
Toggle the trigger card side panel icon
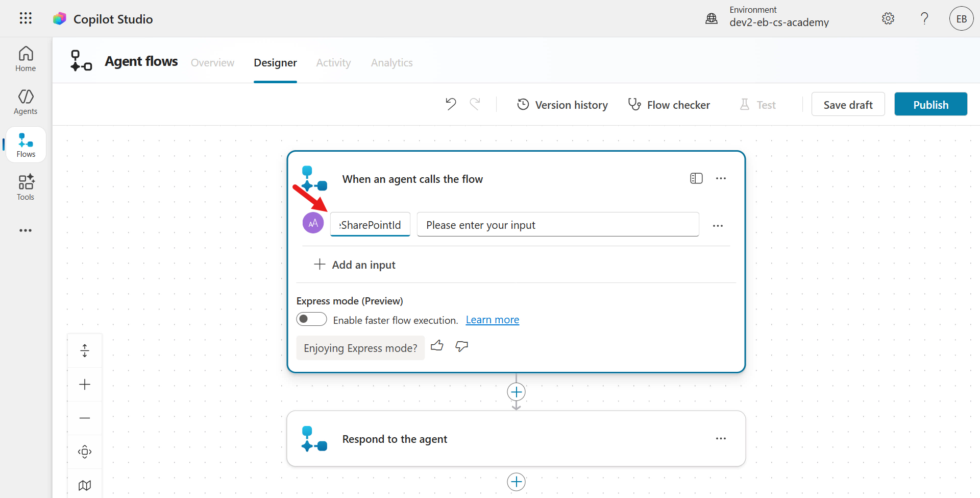(696, 178)
